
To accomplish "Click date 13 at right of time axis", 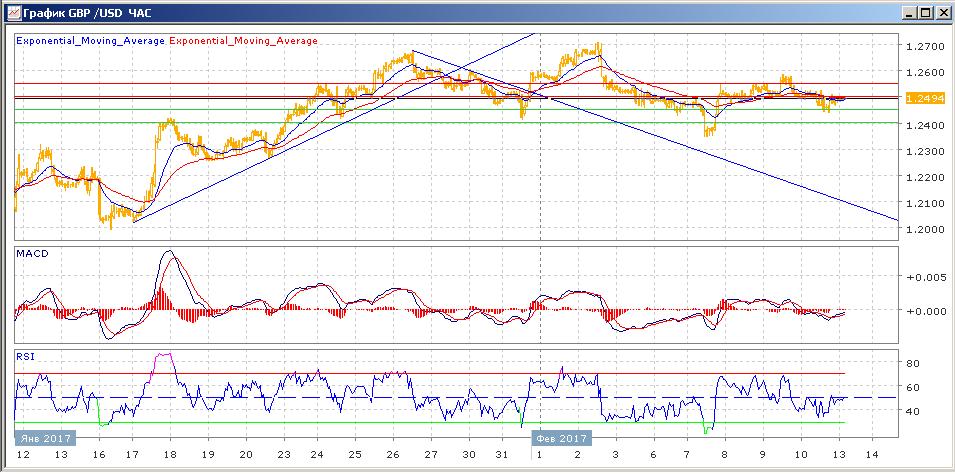I will pyautogui.click(x=839, y=455).
